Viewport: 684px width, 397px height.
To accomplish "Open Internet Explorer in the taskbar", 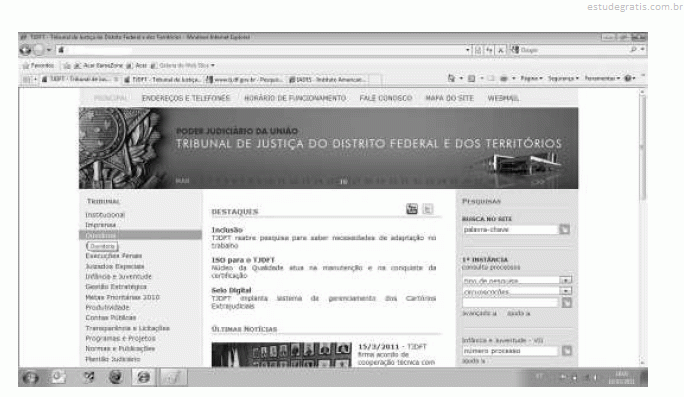I will (144, 377).
